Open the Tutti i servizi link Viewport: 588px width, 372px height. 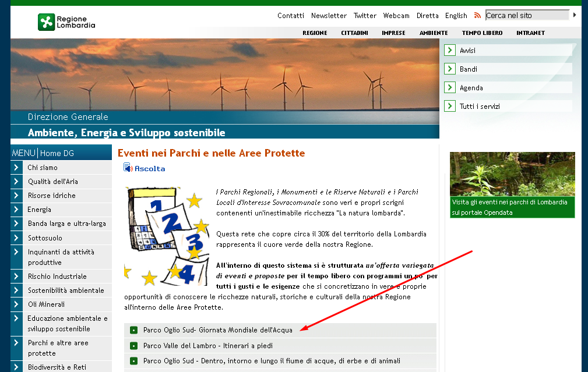(x=480, y=107)
